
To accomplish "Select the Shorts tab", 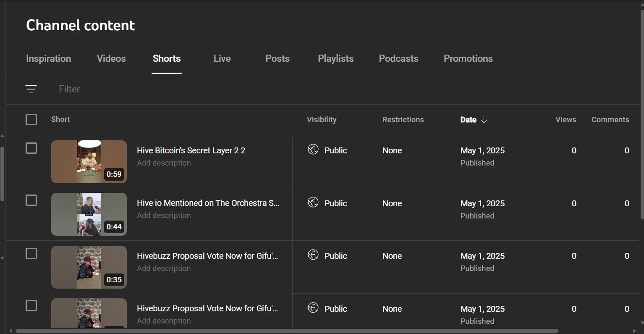I will pyautogui.click(x=167, y=59).
